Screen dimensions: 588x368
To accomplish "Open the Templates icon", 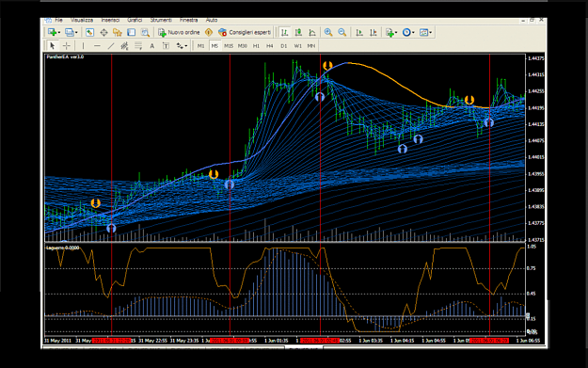I will (423, 33).
